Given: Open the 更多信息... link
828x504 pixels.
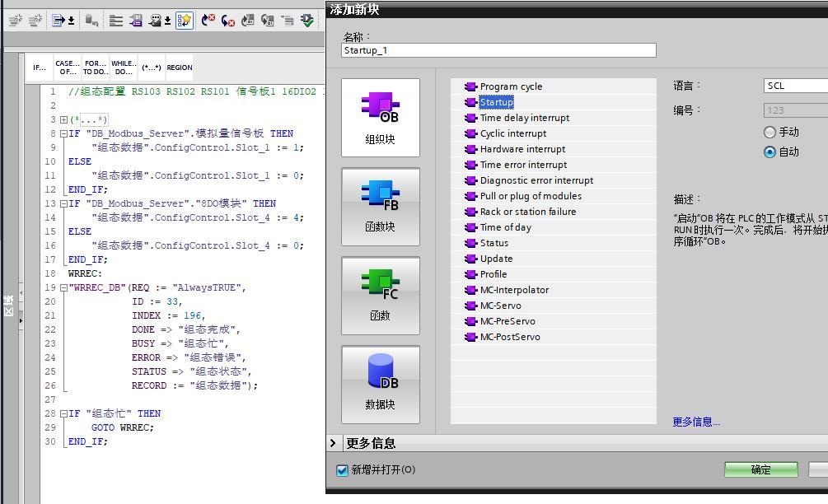Looking at the screenshot, I should [x=696, y=422].
